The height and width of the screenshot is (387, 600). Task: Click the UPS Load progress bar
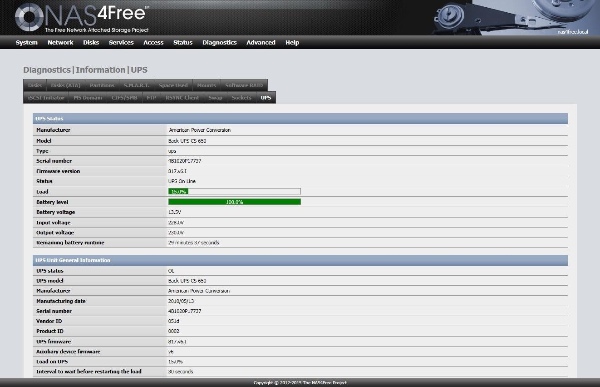coord(235,191)
